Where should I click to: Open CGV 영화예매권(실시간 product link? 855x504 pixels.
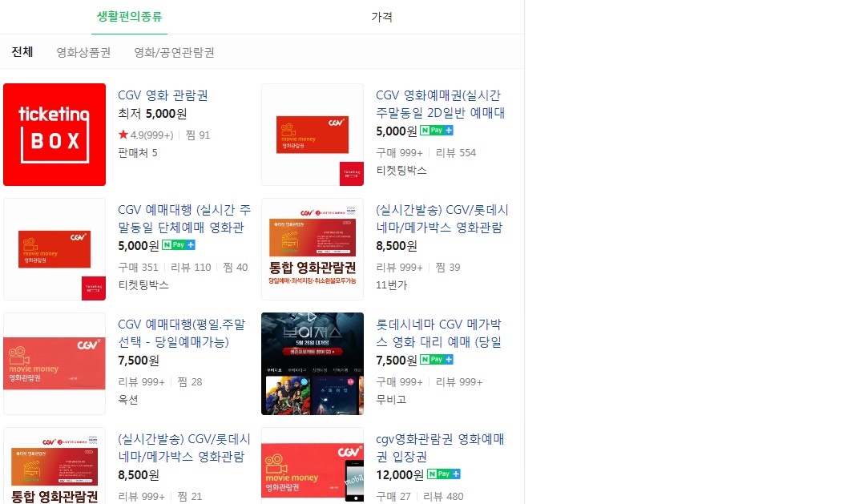(x=439, y=104)
